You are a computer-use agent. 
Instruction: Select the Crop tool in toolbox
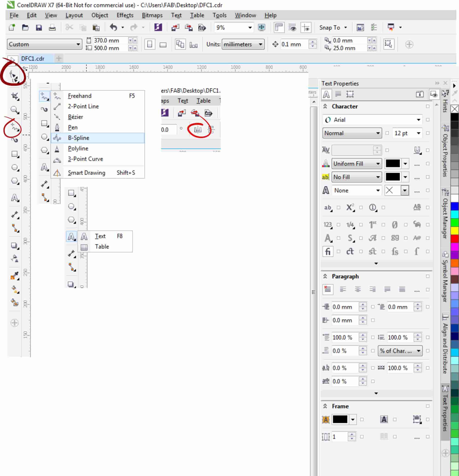tap(15, 96)
